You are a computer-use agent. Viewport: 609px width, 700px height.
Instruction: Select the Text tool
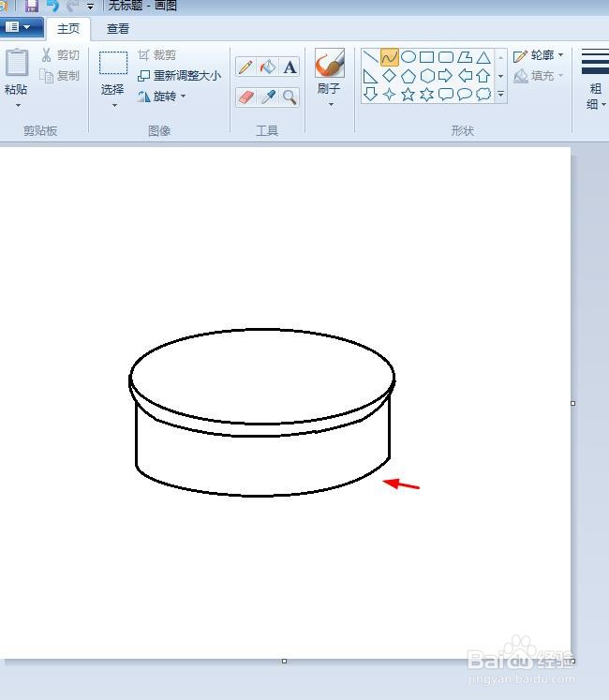(290, 67)
